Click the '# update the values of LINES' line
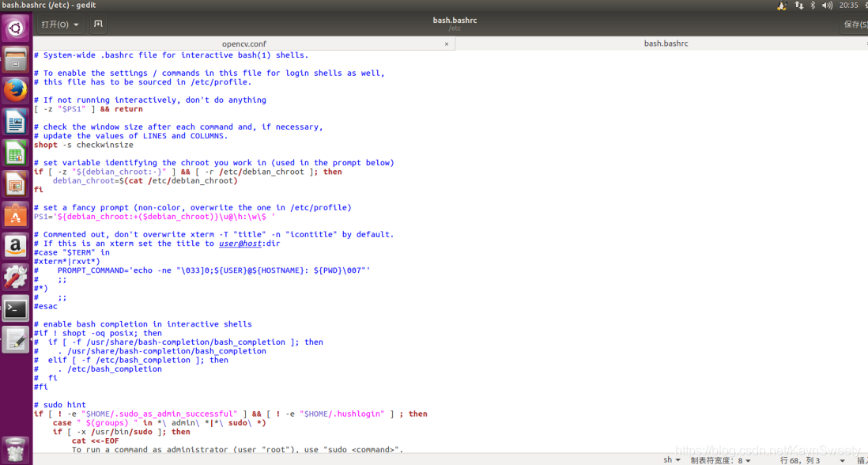 [130, 136]
